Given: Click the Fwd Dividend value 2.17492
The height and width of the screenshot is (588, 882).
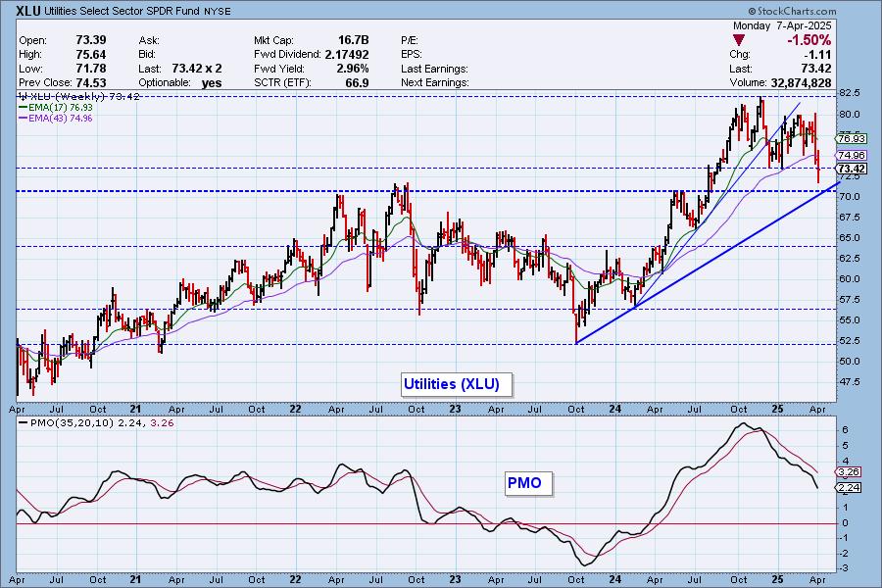Looking at the screenshot, I should (x=347, y=55).
